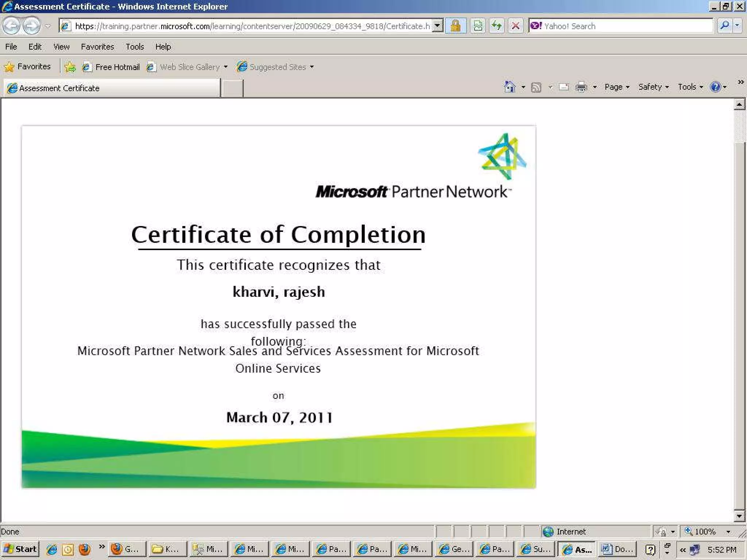Click the Add to Favorites Bar icon
This screenshot has width=747, height=560.
pyautogui.click(x=70, y=67)
